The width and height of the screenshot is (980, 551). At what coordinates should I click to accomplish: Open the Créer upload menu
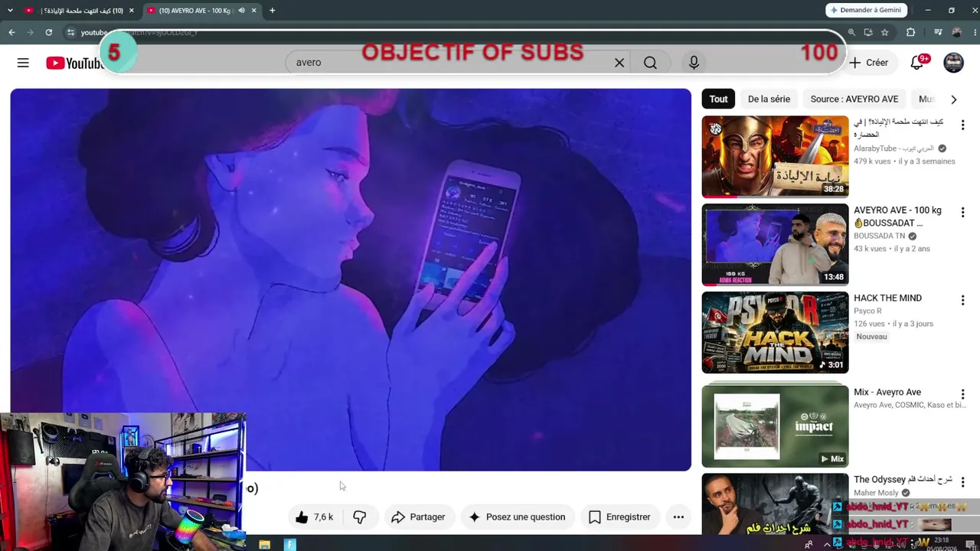[x=869, y=63]
